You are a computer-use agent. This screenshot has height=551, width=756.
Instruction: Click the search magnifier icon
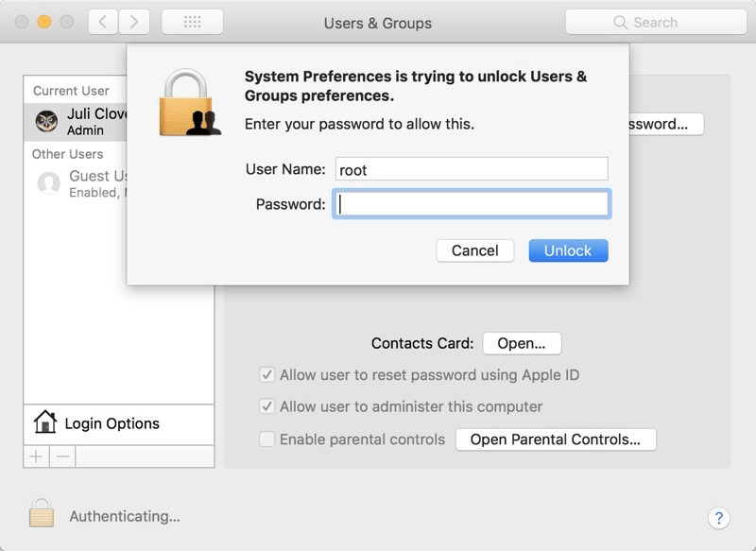coord(620,21)
